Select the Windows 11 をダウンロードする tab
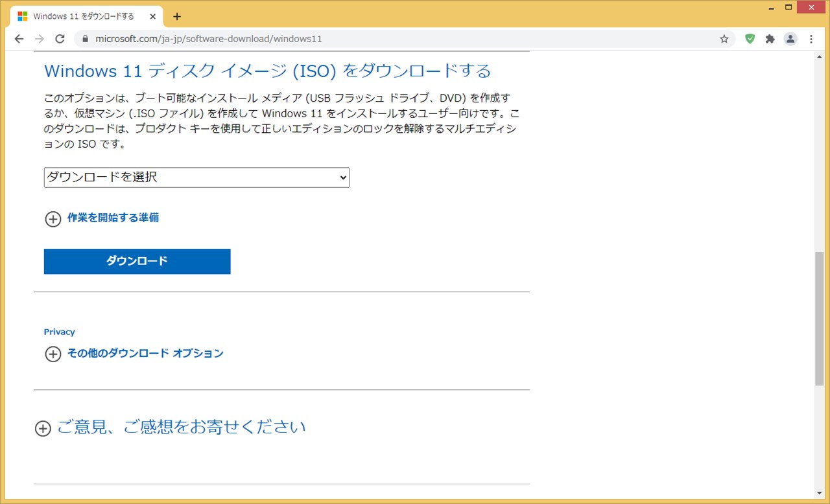830x504 pixels. tap(88, 16)
